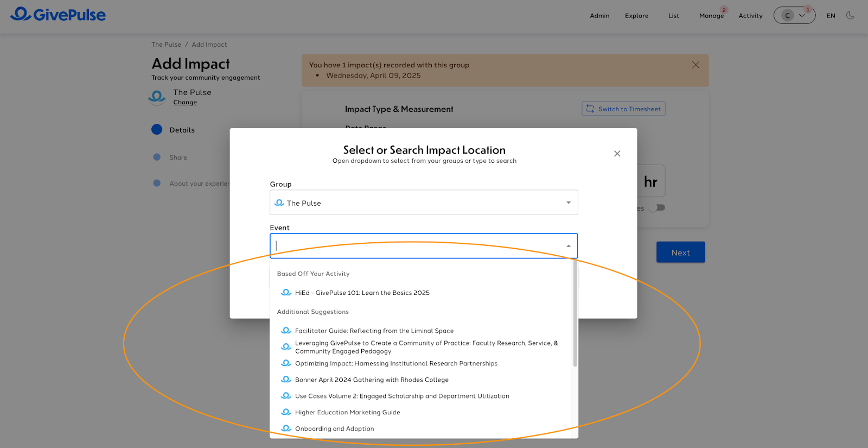Click Switch to Timesheet button
This screenshot has width=868, height=448.
623,109
